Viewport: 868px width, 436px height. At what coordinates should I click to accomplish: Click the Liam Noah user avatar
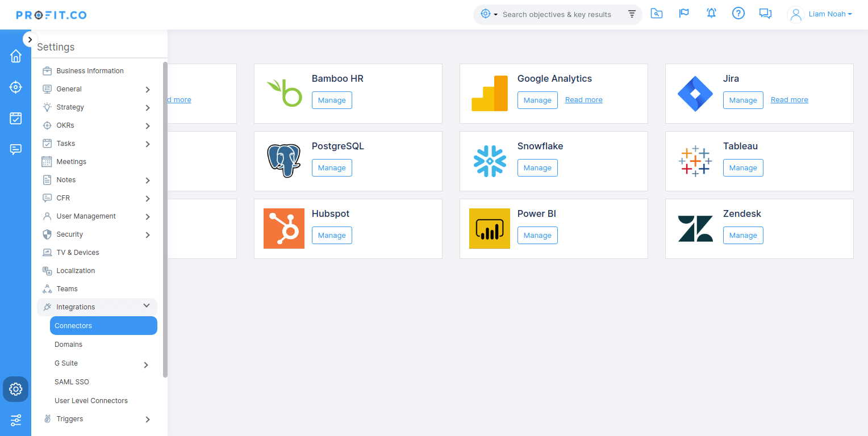pyautogui.click(x=796, y=14)
